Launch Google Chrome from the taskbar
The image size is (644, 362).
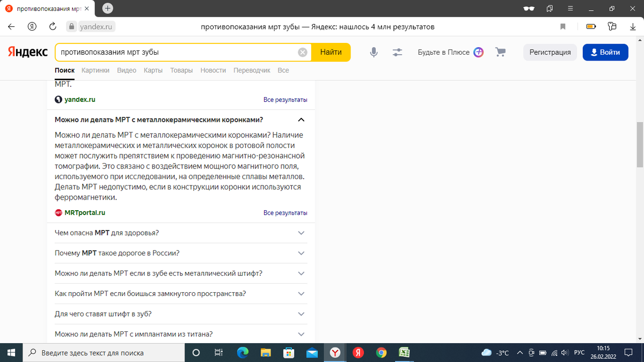coord(382,352)
